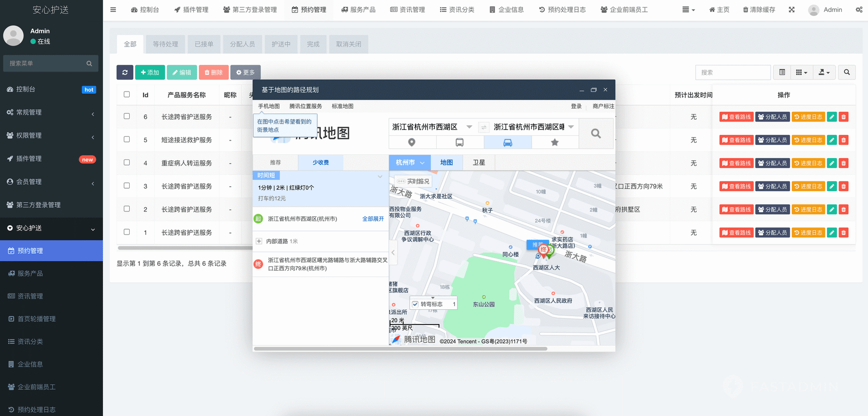Uncheck the 转弯标志 checkbox on map

point(415,304)
